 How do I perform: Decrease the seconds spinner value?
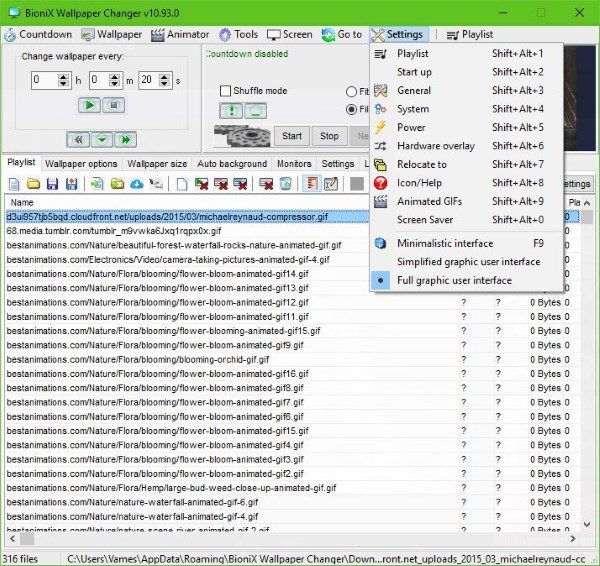164,84
